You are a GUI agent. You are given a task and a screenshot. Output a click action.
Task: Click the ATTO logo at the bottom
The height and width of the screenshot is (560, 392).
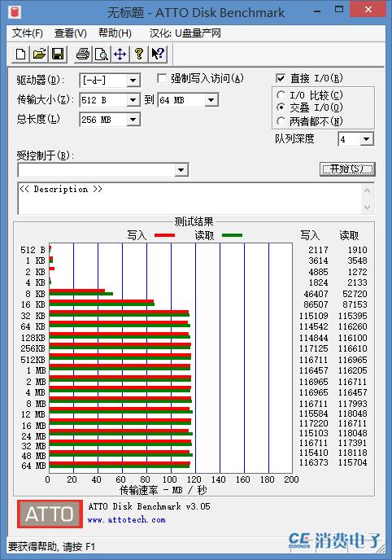[50, 514]
